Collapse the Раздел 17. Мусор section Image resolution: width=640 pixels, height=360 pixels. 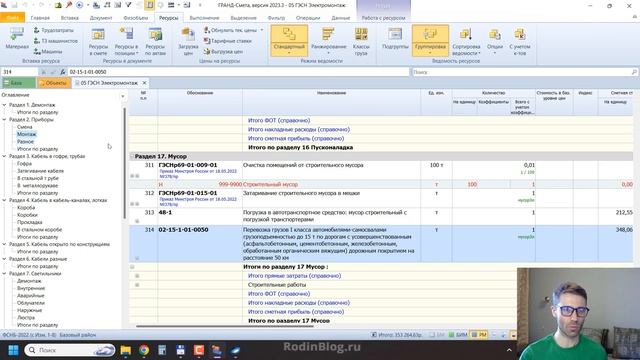pyautogui.click(x=132, y=156)
